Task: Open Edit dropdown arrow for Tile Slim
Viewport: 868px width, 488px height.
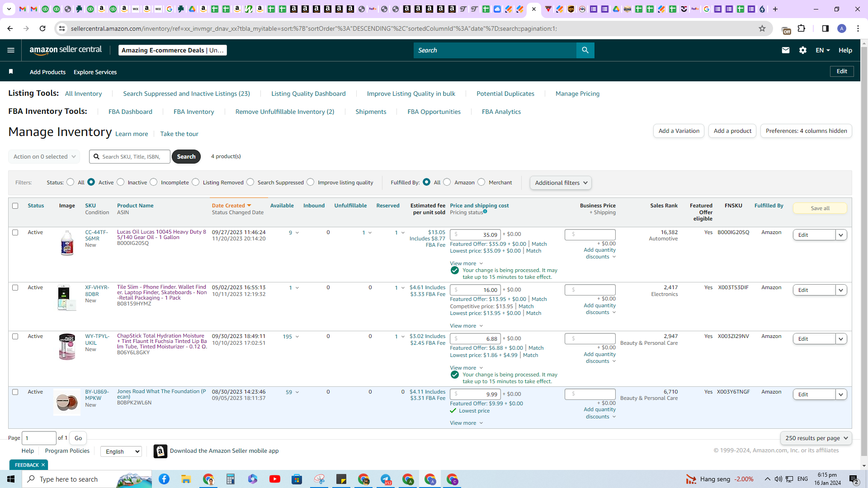Action: click(841, 290)
